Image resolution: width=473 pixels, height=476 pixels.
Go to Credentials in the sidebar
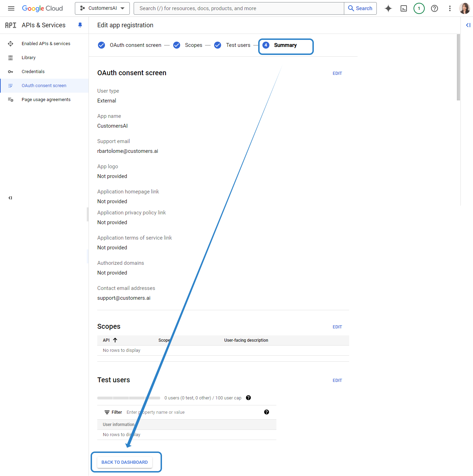(x=33, y=72)
